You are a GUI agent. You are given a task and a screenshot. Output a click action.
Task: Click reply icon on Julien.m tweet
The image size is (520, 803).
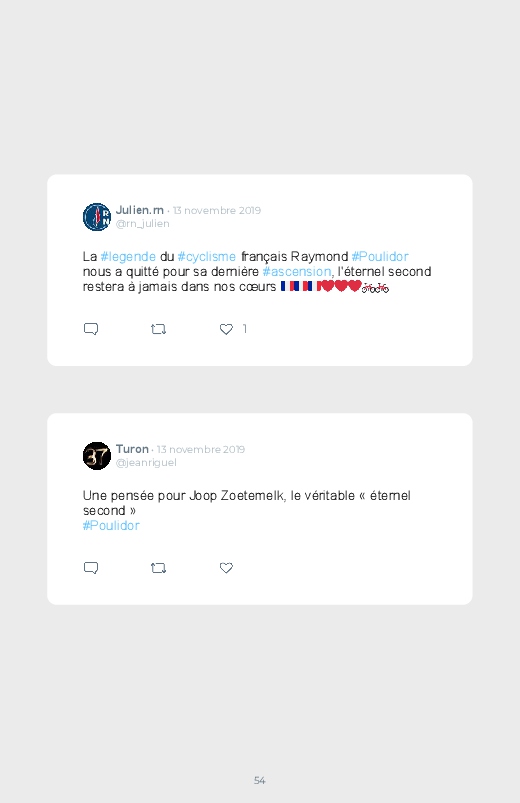point(91,329)
